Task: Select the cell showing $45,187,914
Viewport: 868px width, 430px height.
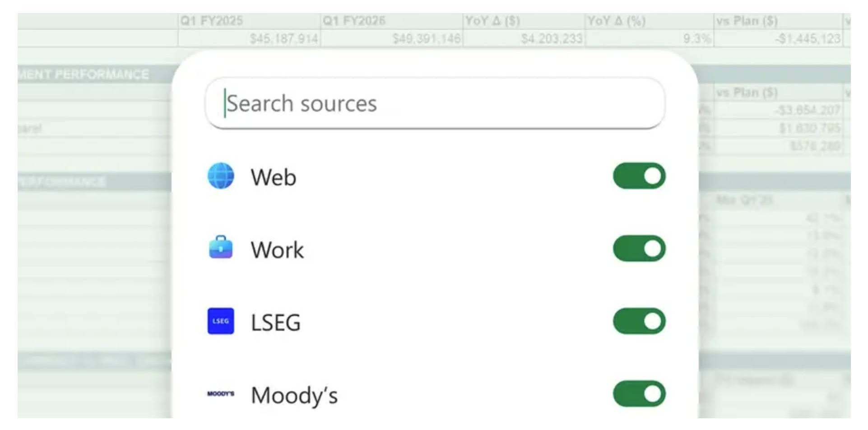Action: point(249,38)
